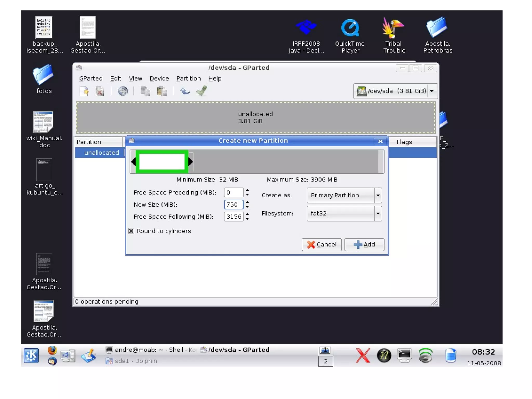Increase Free Space Preceding with up arrow
Screen dimensions: 532x399
coord(247,190)
